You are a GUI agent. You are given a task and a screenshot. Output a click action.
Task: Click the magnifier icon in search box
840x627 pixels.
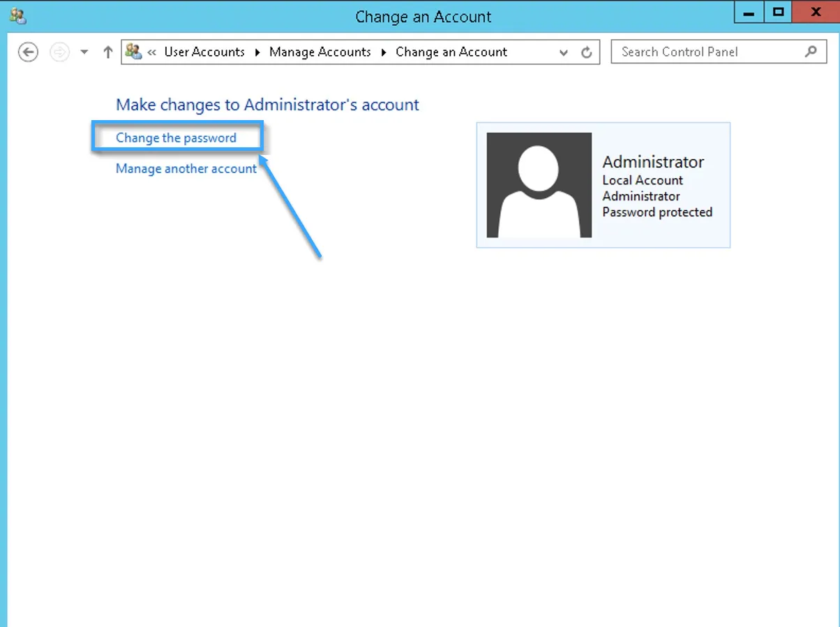811,52
